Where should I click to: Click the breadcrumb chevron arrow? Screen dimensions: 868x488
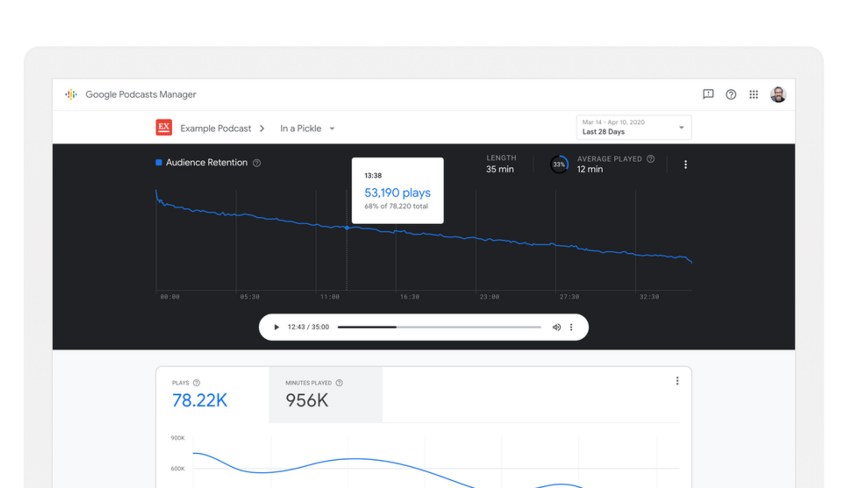pos(262,128)
